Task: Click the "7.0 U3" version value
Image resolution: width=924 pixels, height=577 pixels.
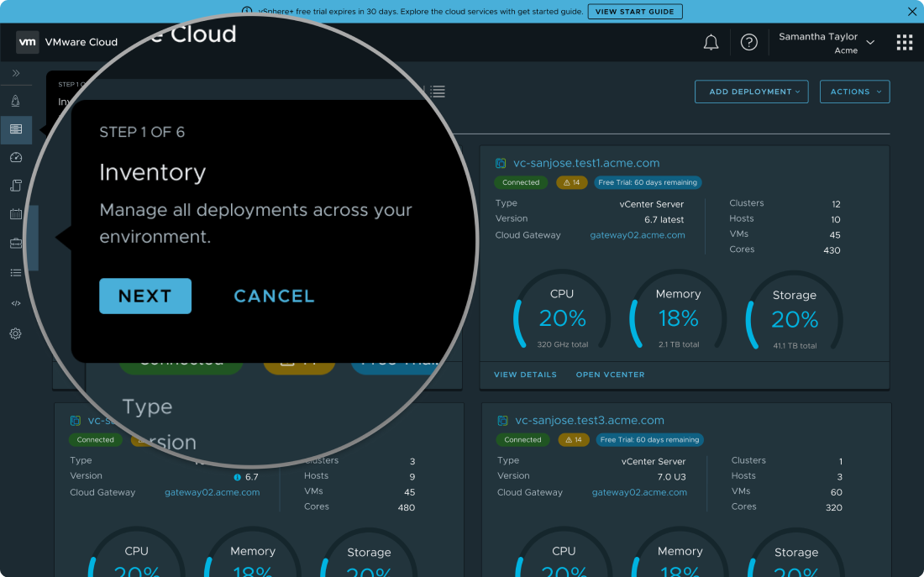Action: [x=672, y=477]
